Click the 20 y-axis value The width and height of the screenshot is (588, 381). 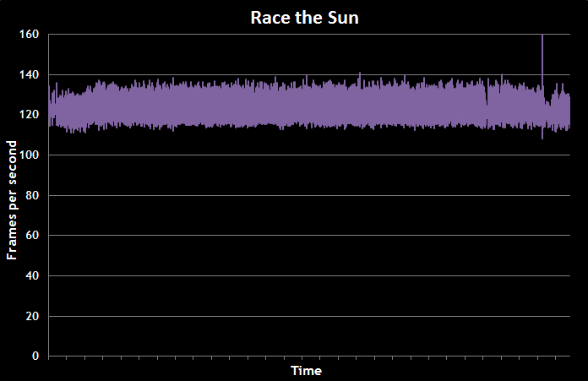click(x=32, y=316)
